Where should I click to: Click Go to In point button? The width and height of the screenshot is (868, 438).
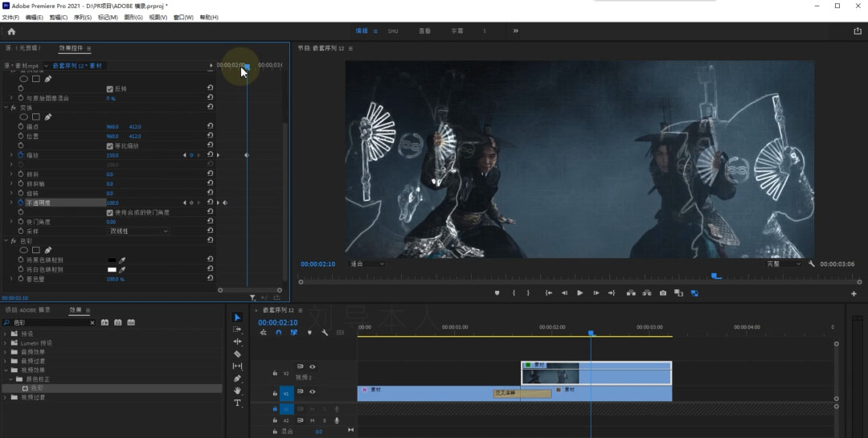tap(549, 293)
